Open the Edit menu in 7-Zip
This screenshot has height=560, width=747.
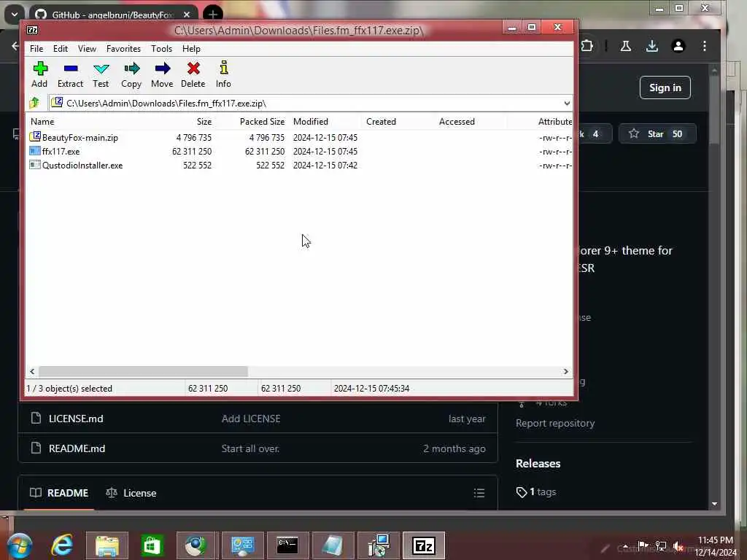(61, 49)
